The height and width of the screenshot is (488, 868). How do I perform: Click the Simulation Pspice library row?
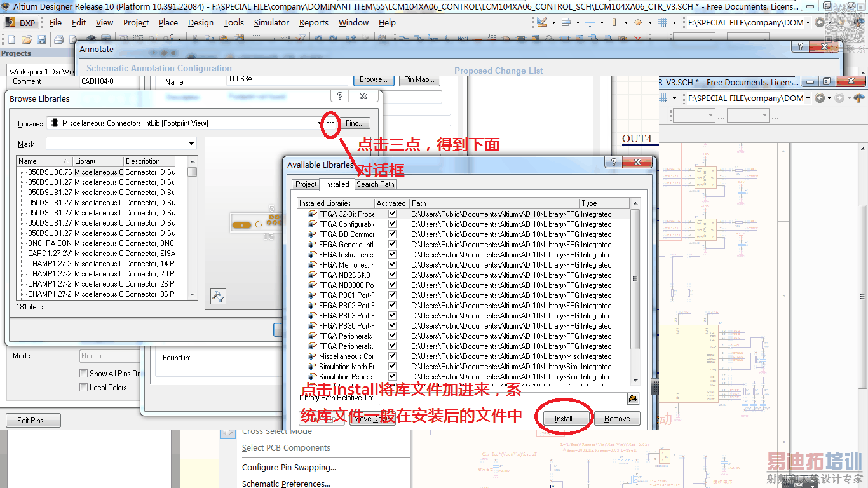coord(464,377)
